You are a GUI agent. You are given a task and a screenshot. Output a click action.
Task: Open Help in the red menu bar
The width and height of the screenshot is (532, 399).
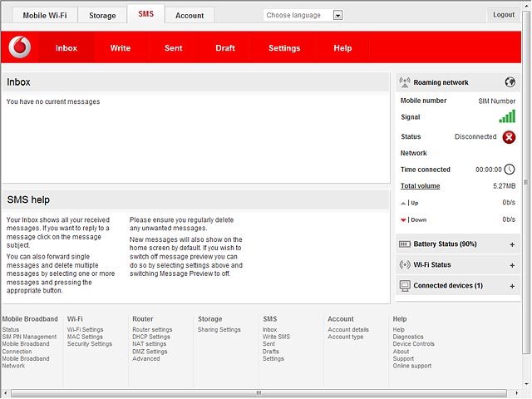click(x=342, y=48)
